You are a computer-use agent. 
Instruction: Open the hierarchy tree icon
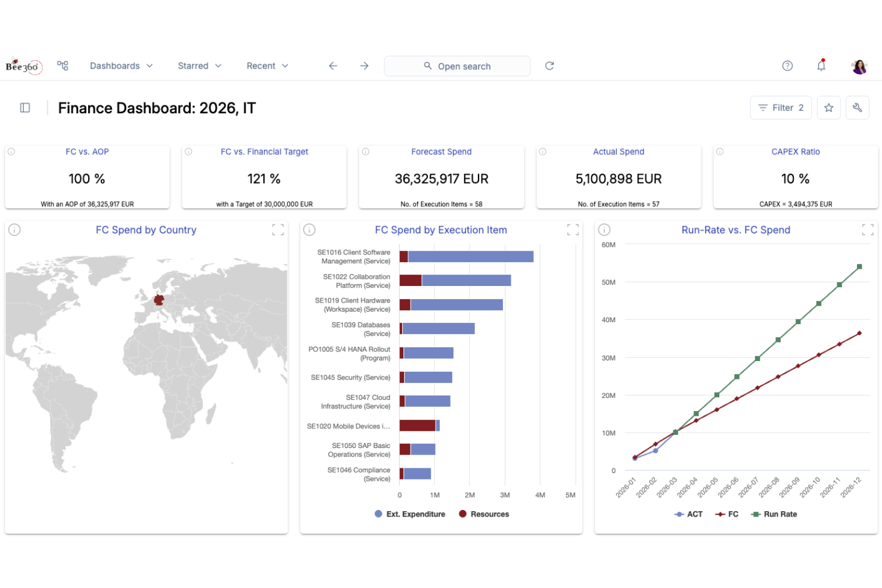click(x=63, y=66)
